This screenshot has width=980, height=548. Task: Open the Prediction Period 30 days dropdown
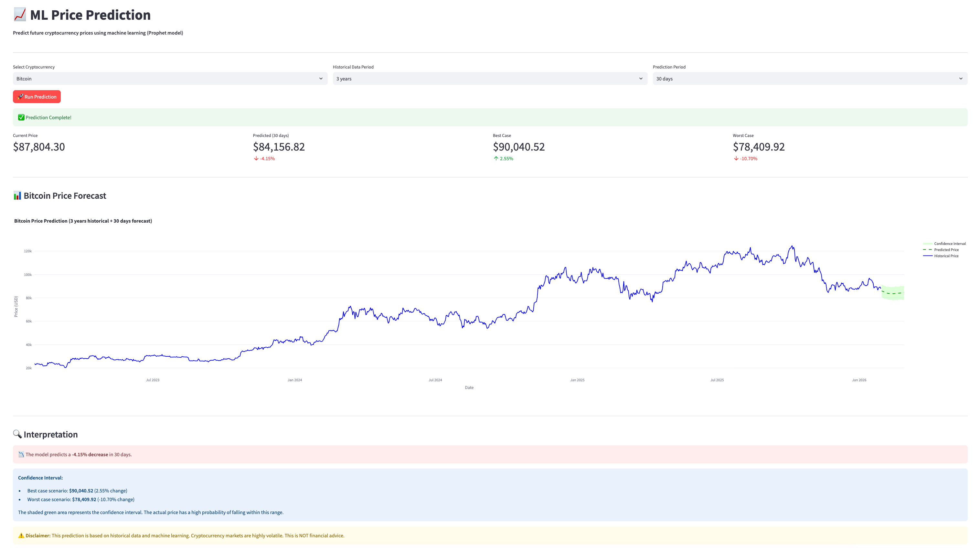coord(810,79)
